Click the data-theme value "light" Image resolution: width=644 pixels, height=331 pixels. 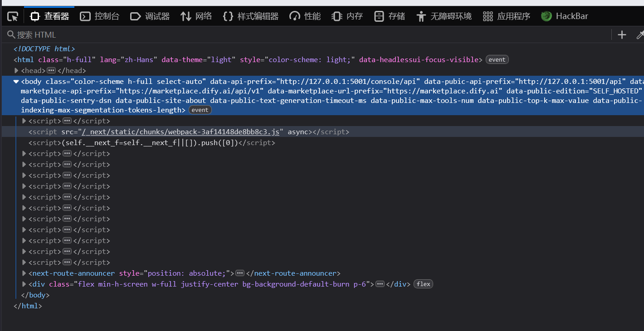click(x=221, y=60)
